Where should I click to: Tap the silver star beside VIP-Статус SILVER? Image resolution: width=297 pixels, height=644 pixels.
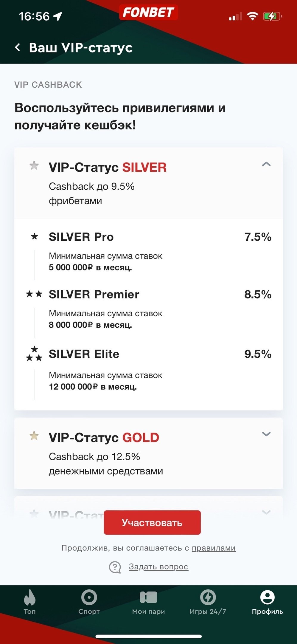[34, 165]
